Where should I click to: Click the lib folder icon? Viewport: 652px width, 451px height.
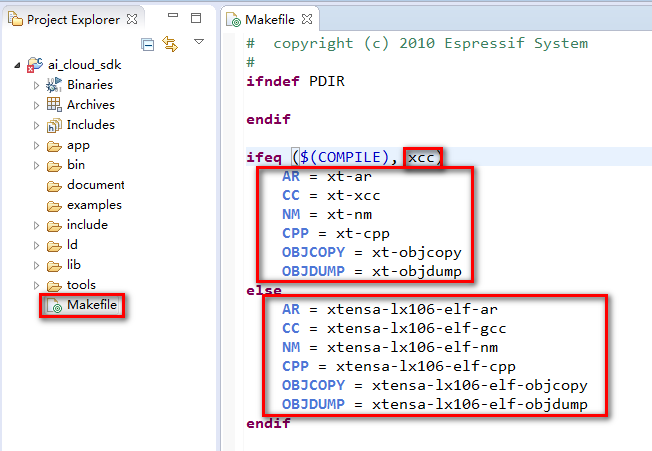click(54, 266)
